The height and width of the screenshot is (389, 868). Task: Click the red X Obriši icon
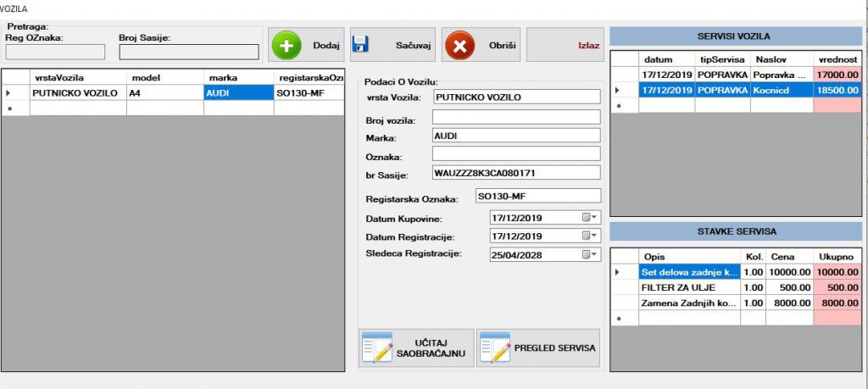click(x=459, y=45)
